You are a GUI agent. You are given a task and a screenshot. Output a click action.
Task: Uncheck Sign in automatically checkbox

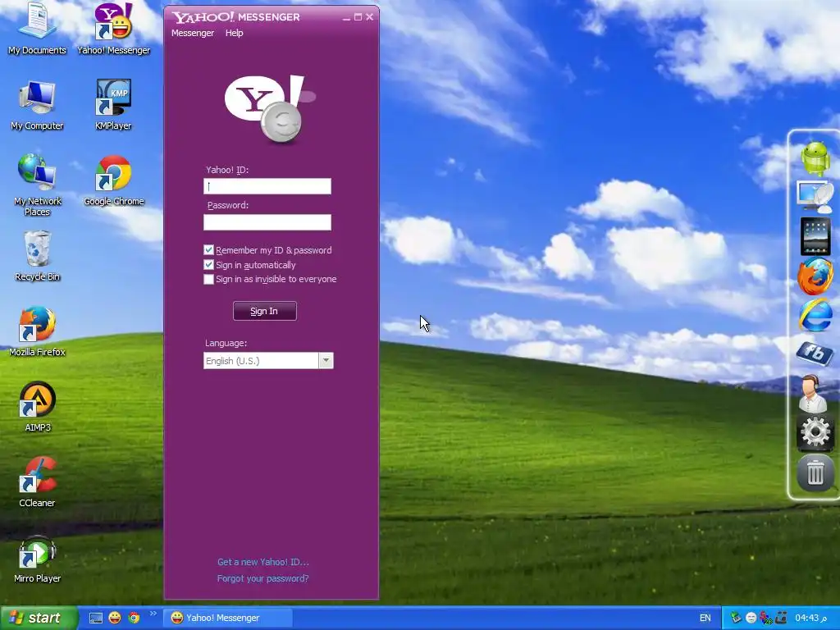(209, 265)
